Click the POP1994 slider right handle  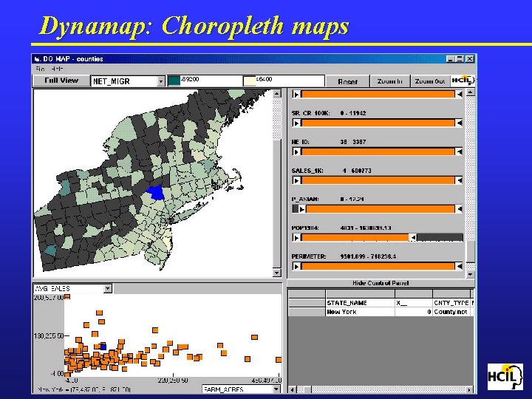pyautogui.click(x=413, y=238)
